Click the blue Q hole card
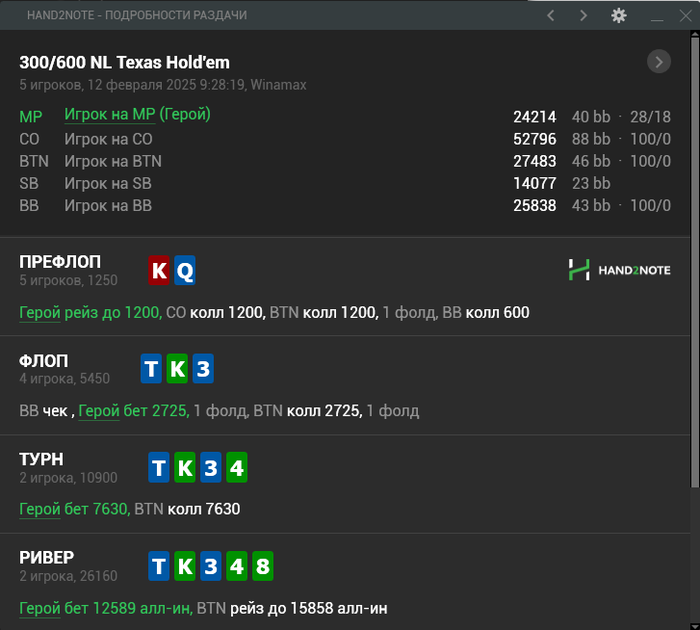The image size is (700, 630). coord(185,270)
